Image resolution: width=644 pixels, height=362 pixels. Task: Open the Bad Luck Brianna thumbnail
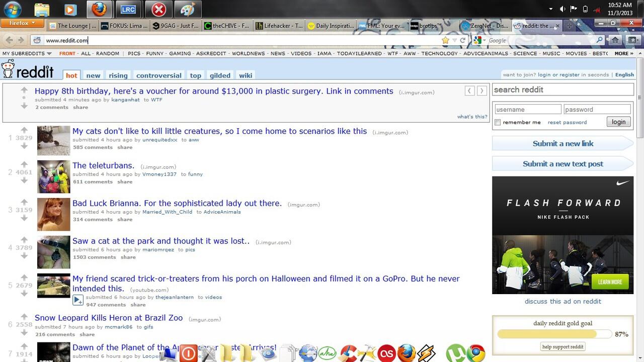click(53, 214)
